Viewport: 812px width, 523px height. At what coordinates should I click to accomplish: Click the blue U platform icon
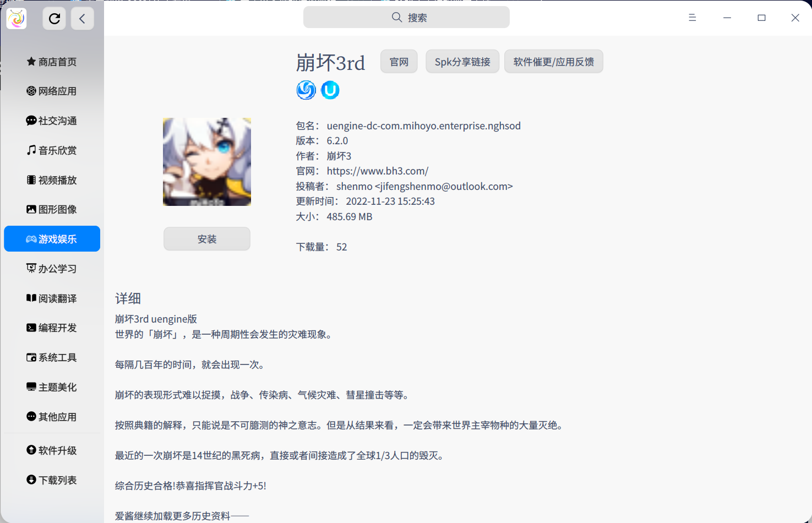tap(330, 90)
